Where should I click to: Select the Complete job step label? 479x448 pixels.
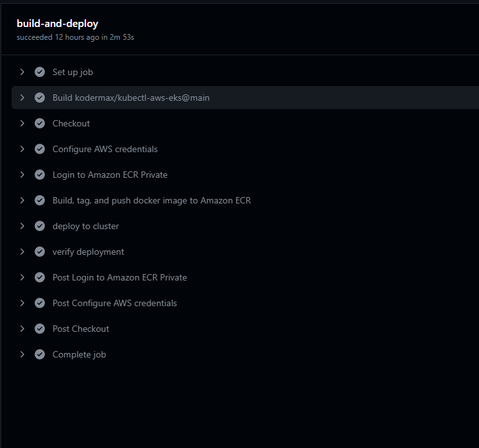coord(79,354)
